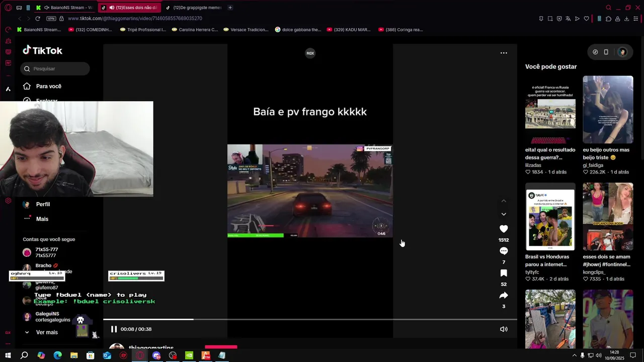
Task: Open the browser account profile icon
Action: click(617, 19)
